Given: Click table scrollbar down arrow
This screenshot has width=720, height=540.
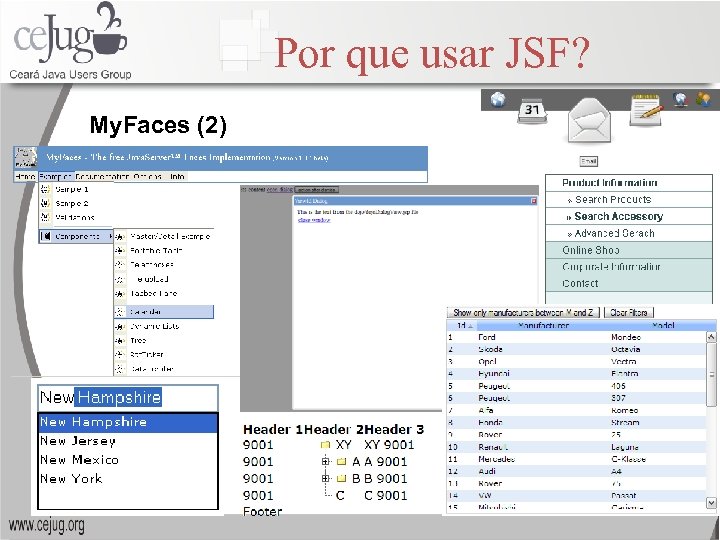Looking at the screenshot, I should tap(711, 503).
